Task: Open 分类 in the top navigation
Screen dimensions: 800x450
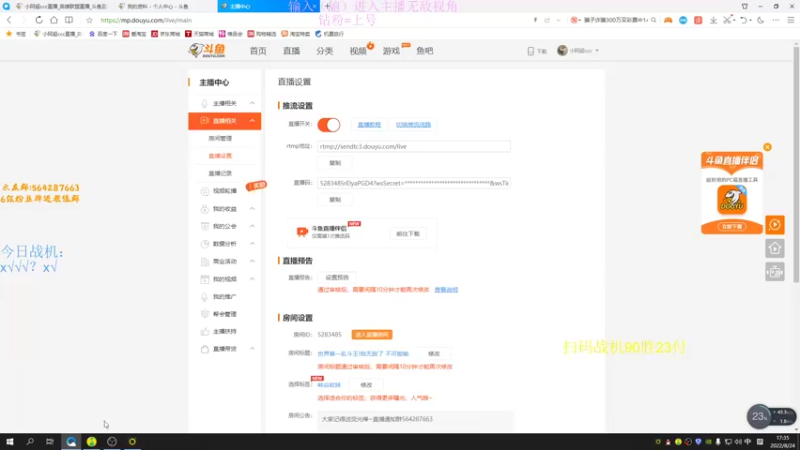Action: (x=324, y=51)
